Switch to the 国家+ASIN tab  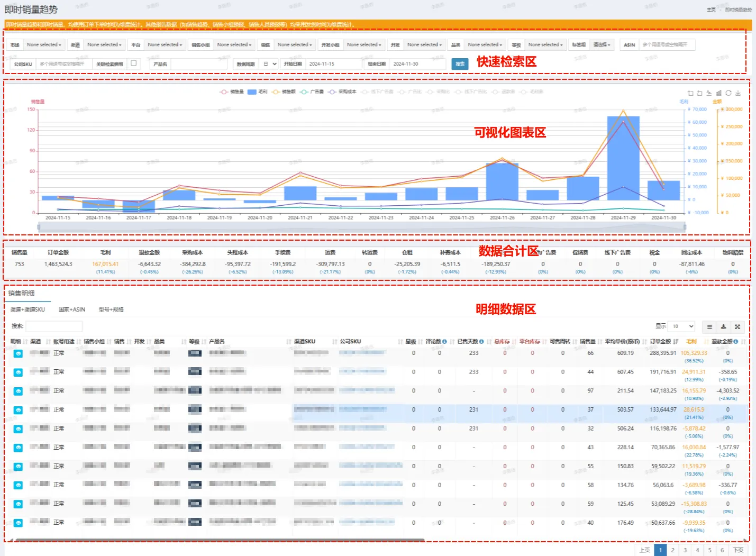click(x=71, y=309)
